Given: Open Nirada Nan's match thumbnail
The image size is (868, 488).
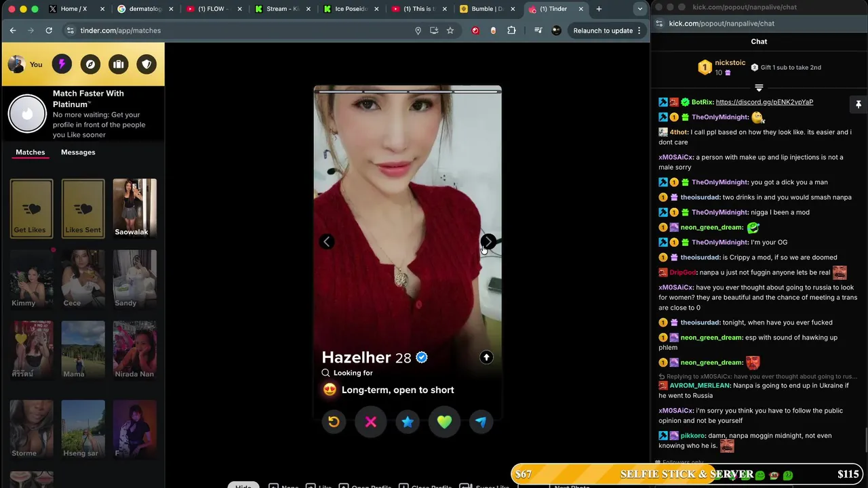Looking at the screenshot, I should [x=134, y=350].
